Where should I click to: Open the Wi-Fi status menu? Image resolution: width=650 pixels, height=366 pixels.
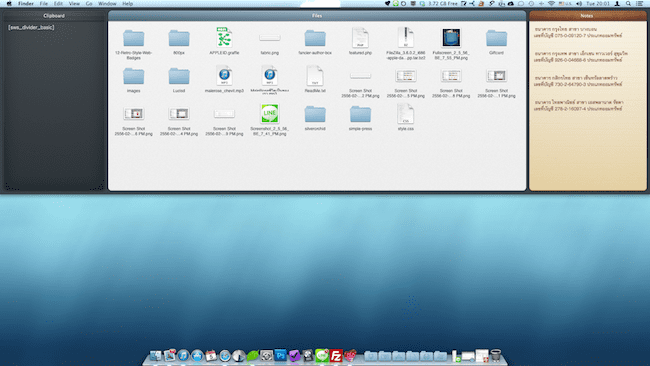coord(551,4)
